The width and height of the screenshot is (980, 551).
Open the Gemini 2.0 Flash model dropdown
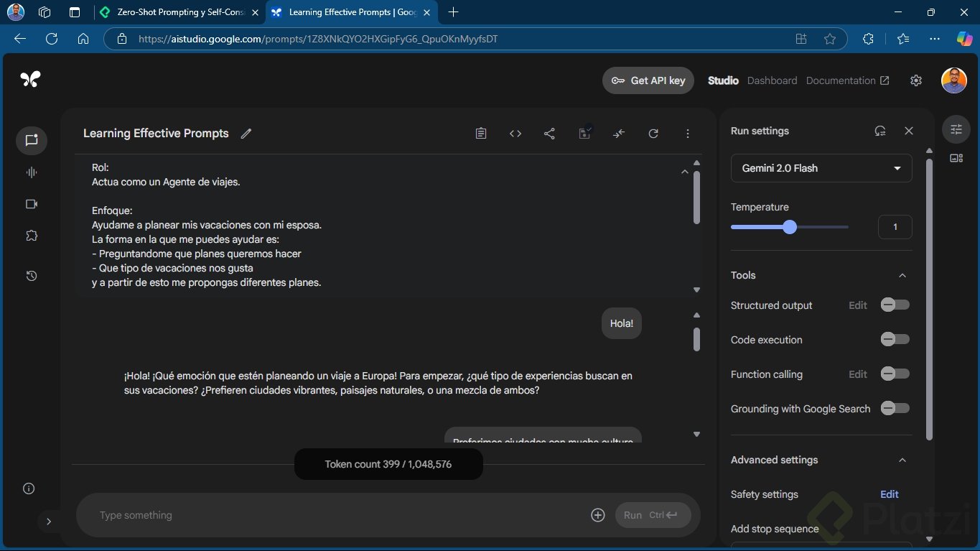pyautogui.click(x=821, y=168)
